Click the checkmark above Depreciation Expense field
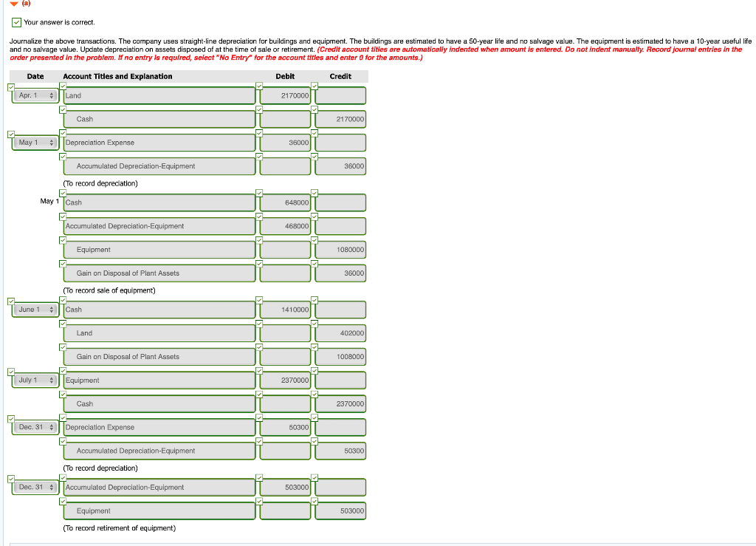Screen dimensions: 756x546 [x=61, y=134]
